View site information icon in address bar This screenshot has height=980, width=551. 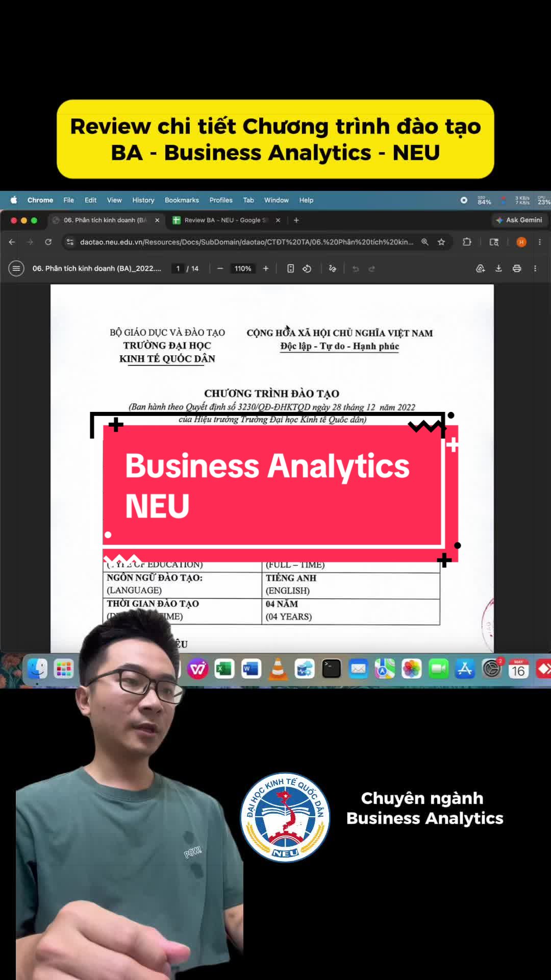(70, 242)
